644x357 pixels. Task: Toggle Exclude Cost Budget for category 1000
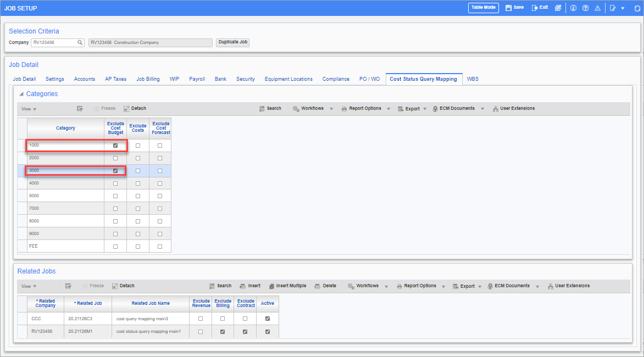click(115, 146)
